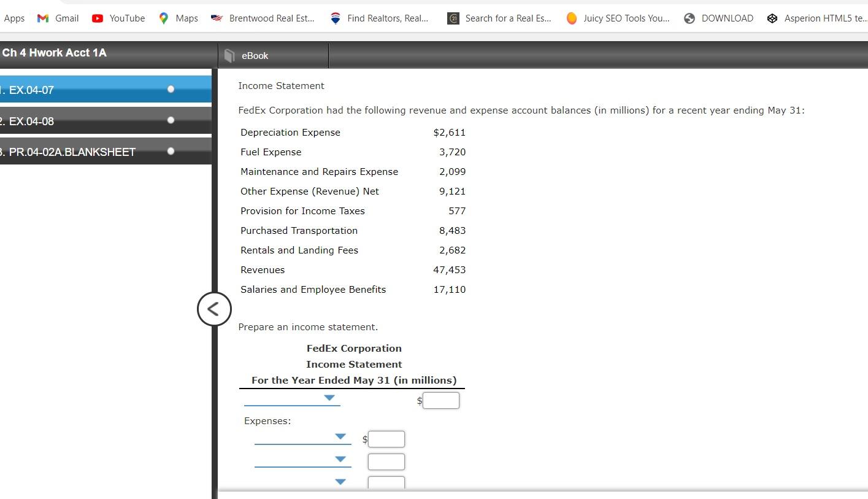Open the eBook tab
Viewport: 868px width, 499px height.
tap(274, 56)
